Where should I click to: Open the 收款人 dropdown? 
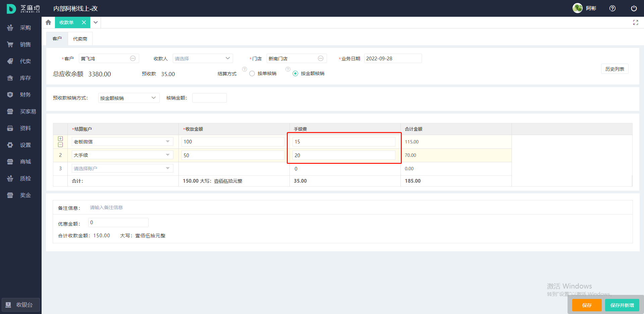tap(203, 58)
